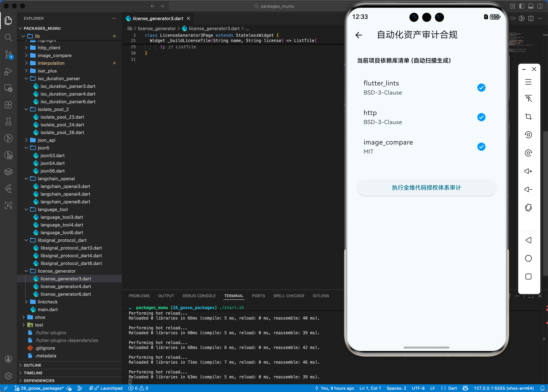Click the emulator volume up icon

click(528, 171)
